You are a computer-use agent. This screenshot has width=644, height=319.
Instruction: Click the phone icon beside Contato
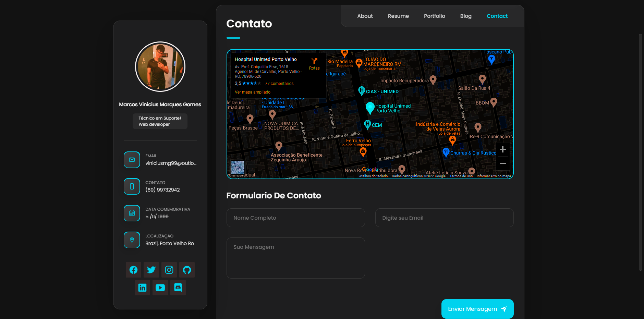point(132,186)
